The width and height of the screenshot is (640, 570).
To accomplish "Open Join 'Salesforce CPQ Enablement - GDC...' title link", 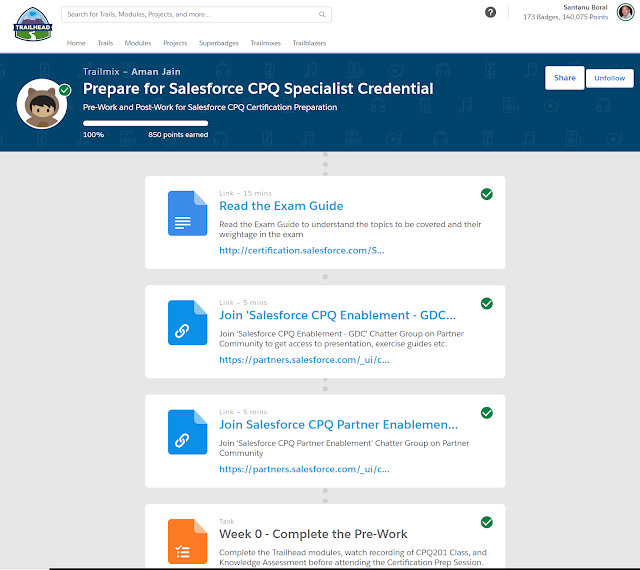I will coord(338,316).
